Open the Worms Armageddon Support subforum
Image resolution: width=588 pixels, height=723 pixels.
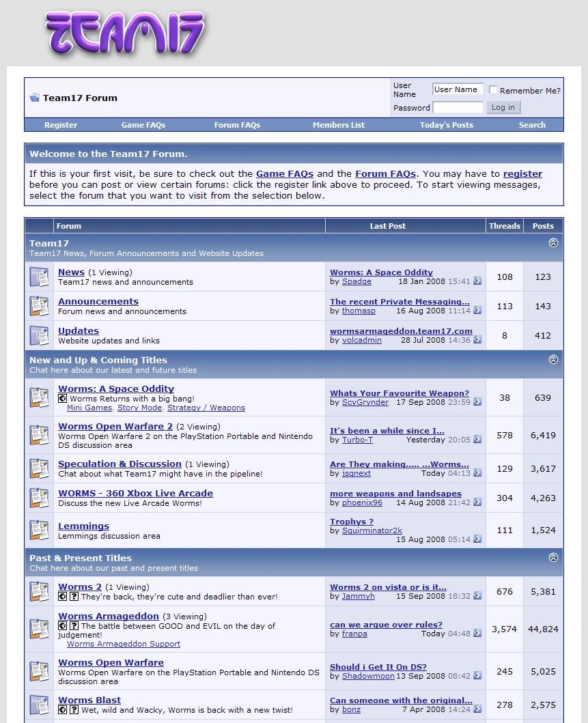124,644
